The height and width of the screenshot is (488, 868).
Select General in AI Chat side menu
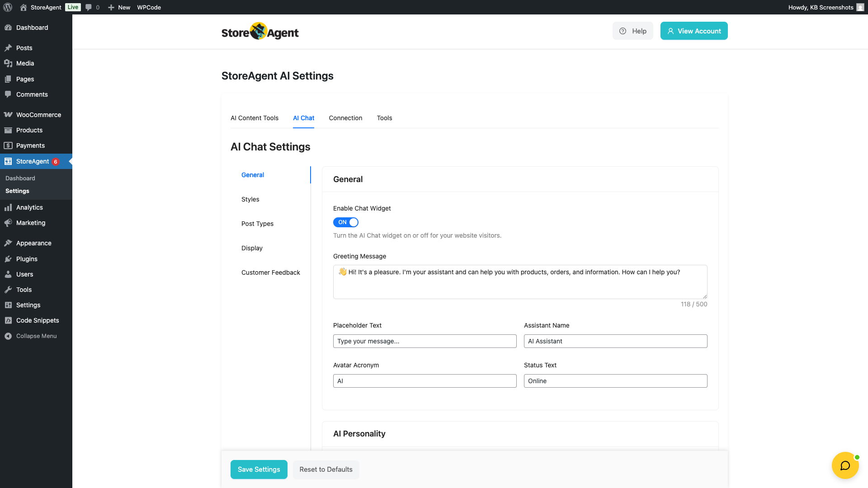click(253, 175)
